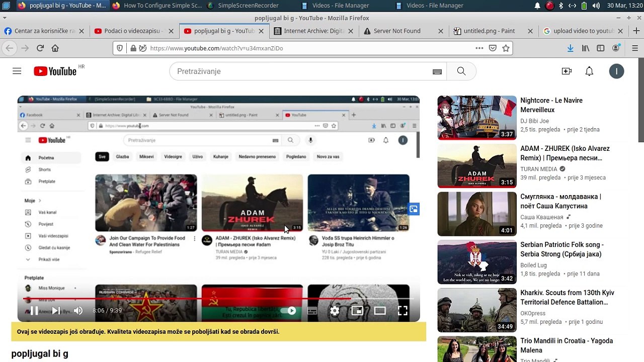Switch to Internet Archive tab
Screen dimensions: 644x362
click(314, 31)
